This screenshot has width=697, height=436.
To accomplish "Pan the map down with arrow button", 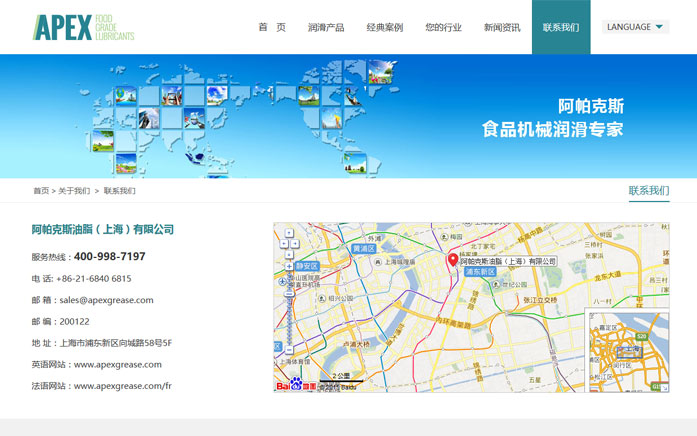I will click(x=289, y=255).
